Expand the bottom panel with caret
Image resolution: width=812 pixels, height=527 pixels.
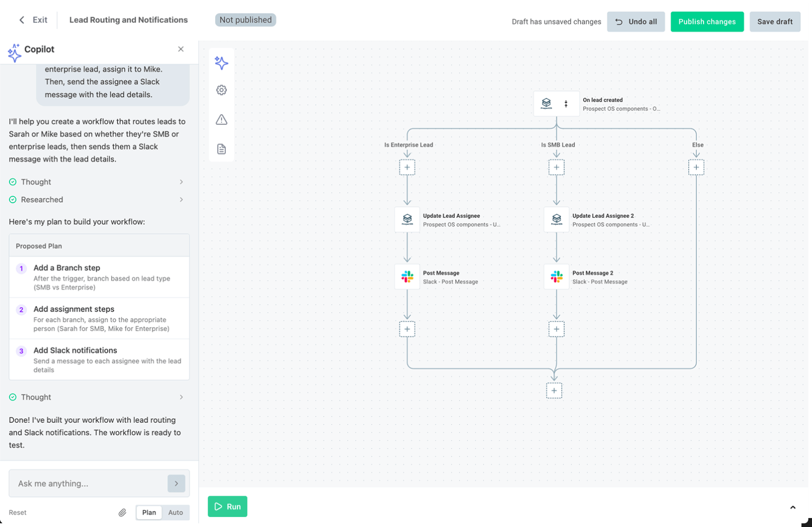[x=792, y=507]
